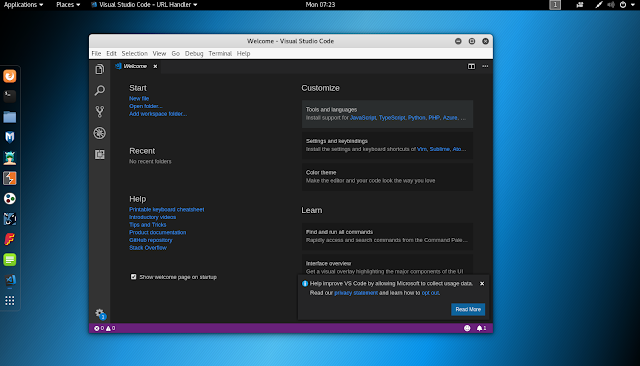640x366 pixels.
Task: Open Product documentation link
Action: [x=158, y=232]
